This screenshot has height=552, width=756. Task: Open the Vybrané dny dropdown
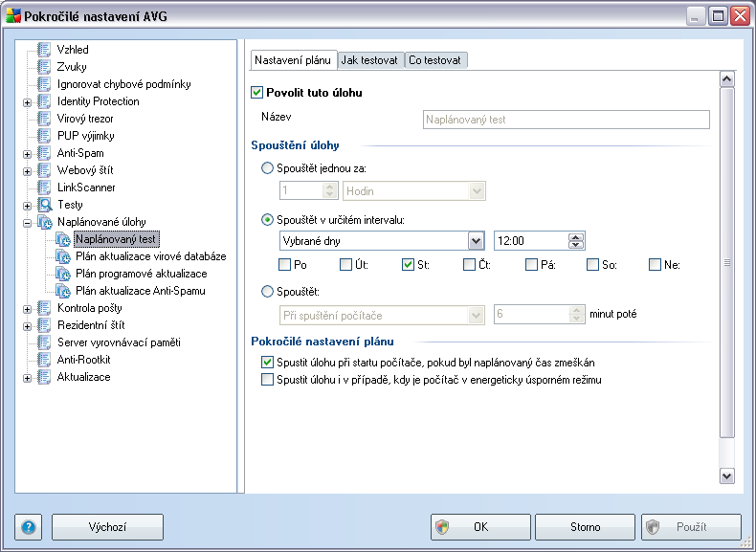tap(476, 240)
